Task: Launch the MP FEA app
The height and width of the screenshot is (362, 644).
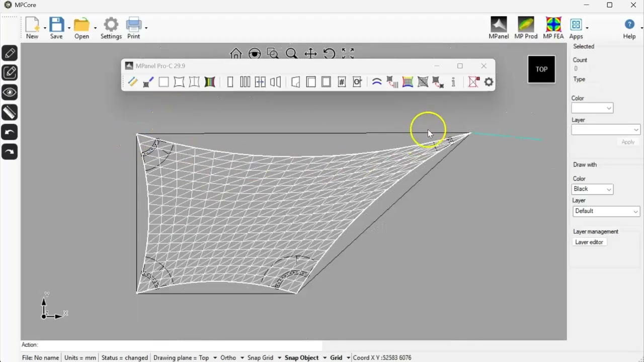Action: point(553,28)
